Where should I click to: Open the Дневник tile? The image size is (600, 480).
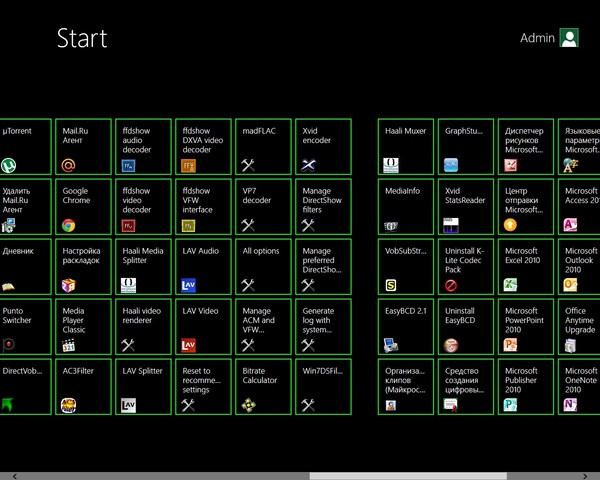pos(25,267)
